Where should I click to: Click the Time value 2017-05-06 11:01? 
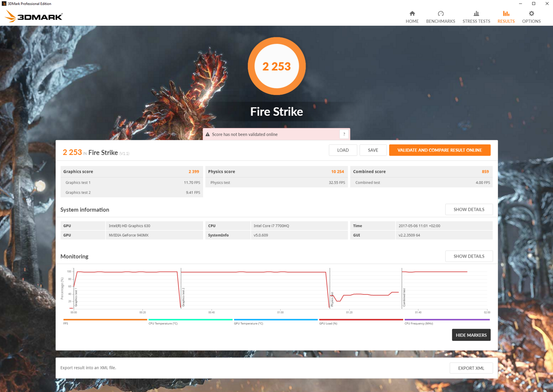(419, 226)
